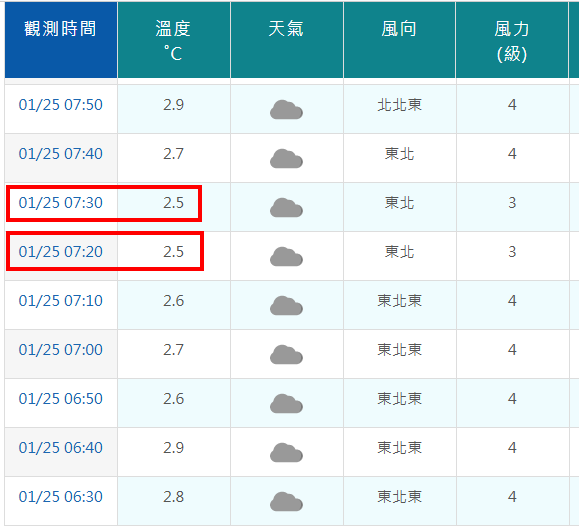Click the 溫度 °C column header
Image resolution: width=579 pixels, height=526 pixels.
(x=174, y=40)
